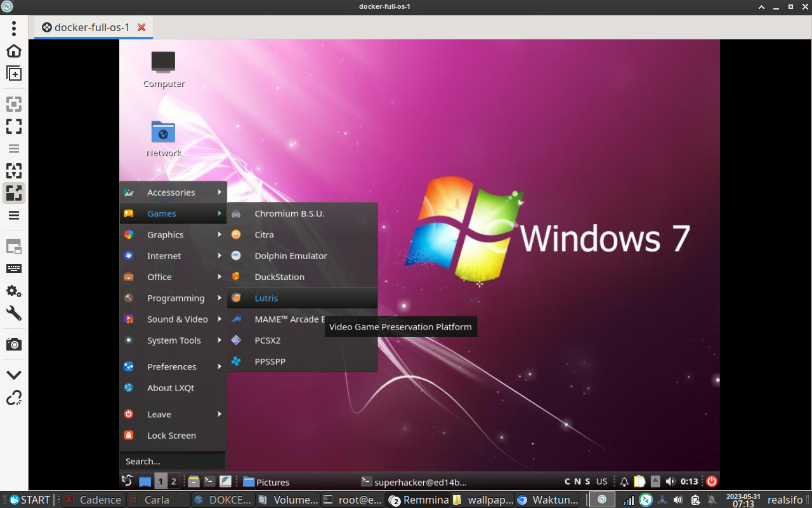Open Sound & Video menu category
This screenshot has width=812, height=508.
pos(173,319)
